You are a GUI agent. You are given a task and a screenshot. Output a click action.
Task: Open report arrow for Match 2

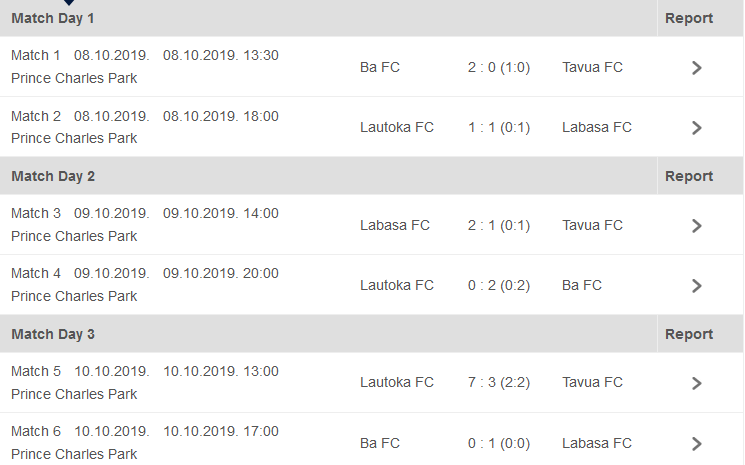[x=697, y=128]
